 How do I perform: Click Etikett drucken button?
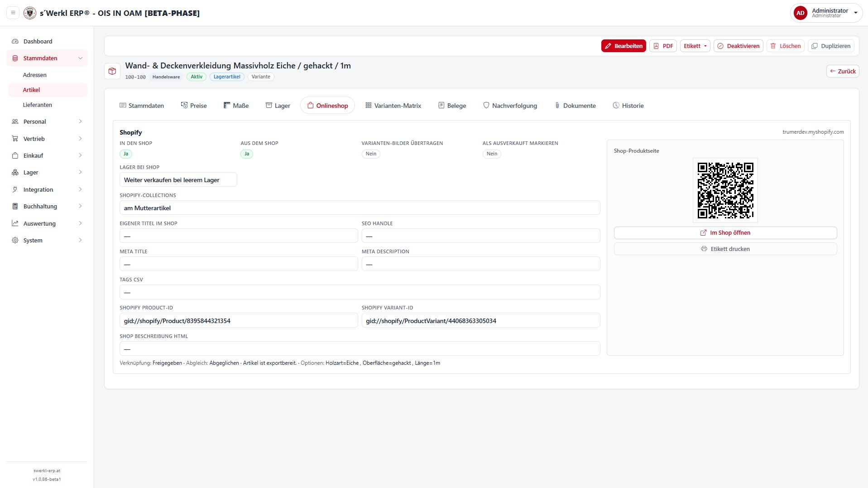(725, 249)
